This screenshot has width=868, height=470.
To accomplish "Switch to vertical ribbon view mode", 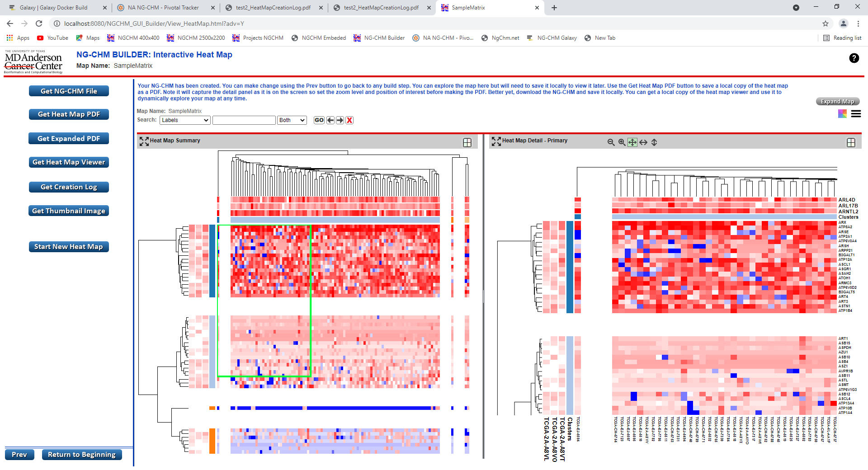I will [654, 142].
